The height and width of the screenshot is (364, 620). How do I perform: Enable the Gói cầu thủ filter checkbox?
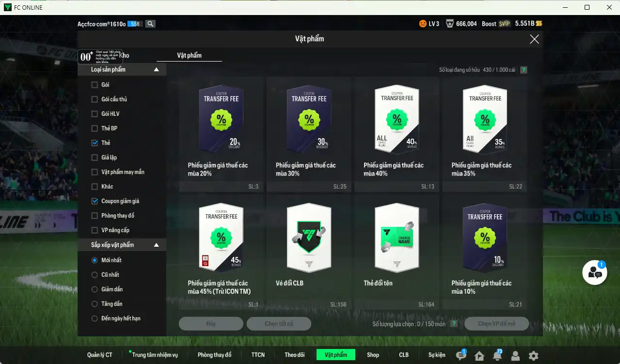tap(95, 99)
